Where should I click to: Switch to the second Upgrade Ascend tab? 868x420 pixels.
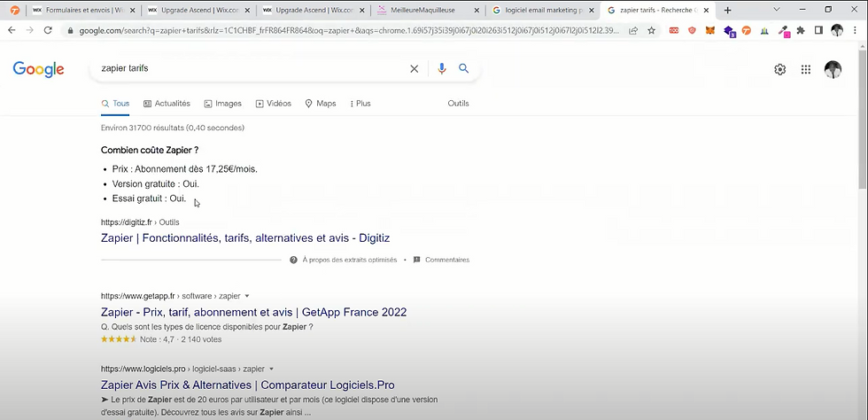click(312, 10)
